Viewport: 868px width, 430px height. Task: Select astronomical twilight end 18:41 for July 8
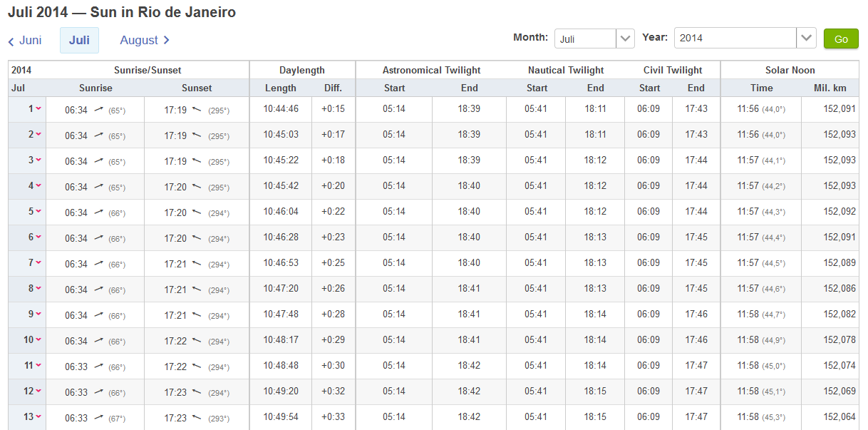469,289
